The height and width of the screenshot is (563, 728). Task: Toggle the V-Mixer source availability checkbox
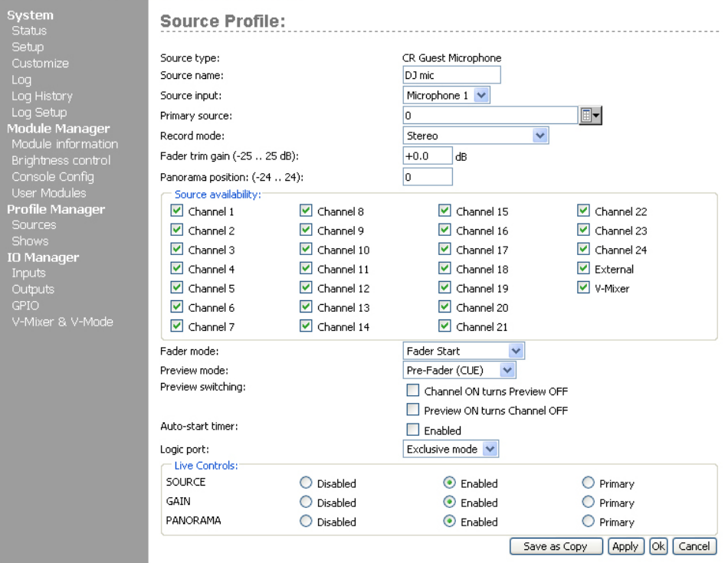[584, 289]
